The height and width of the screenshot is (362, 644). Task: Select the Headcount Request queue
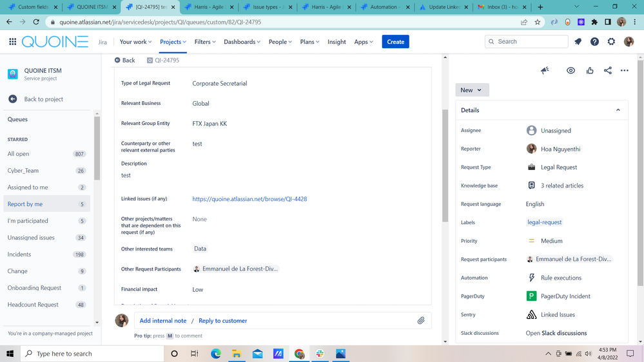(46, 305)
